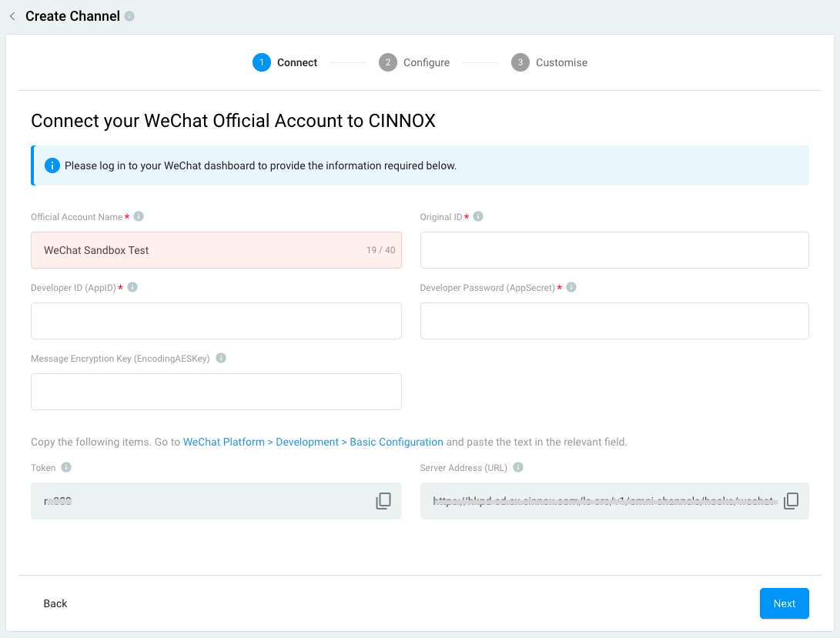Open WeChat Platform Basic Configuration link
Viewport: 840px width, 638px height.
(313, 442)
